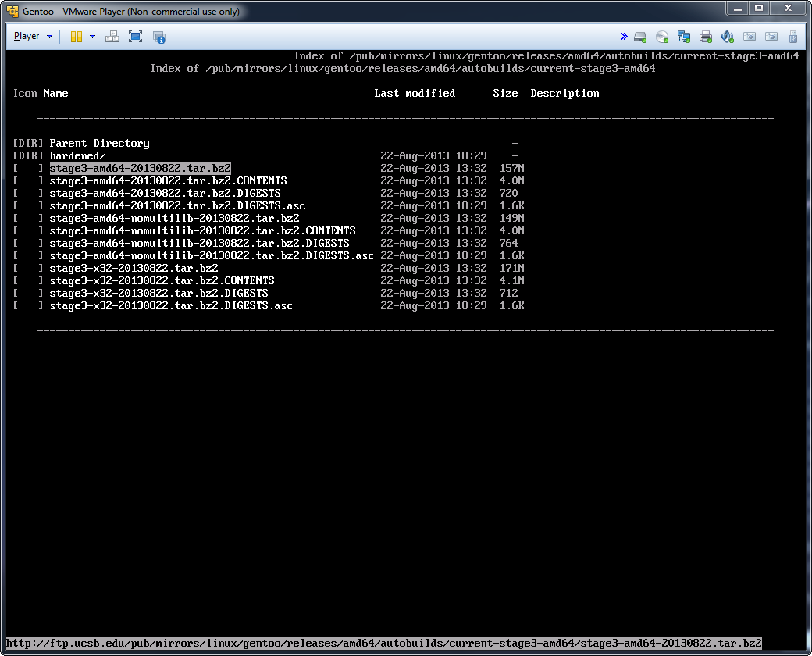Click the 149M size value
The height and width of the screenshot is (656, 812).
[x=511, y=218]
